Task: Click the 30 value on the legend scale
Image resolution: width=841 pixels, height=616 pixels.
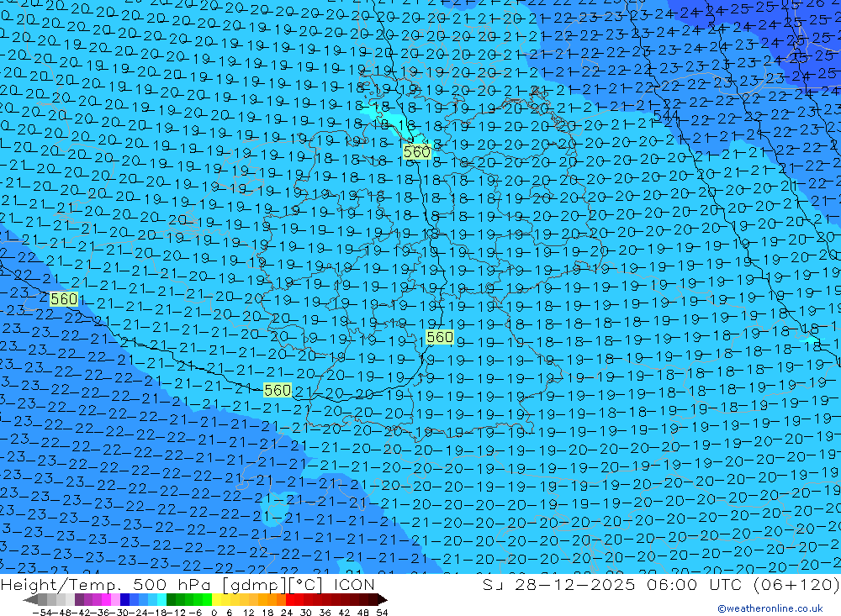Action: pyautogui.click(x=306, y=613)
